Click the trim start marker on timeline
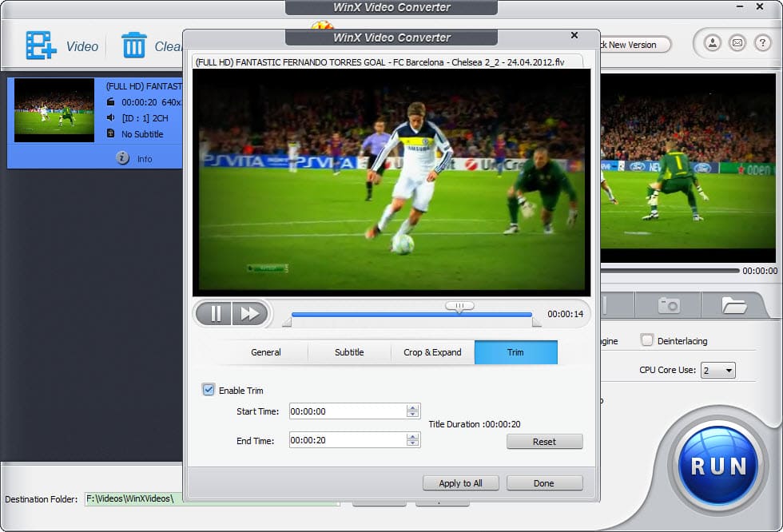 (x=287, y=323)
